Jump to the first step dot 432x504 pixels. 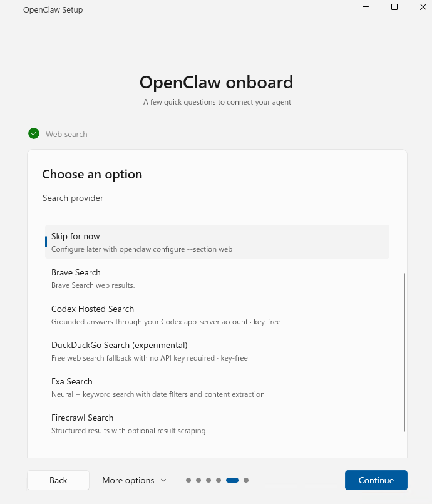tap(188, 480)
